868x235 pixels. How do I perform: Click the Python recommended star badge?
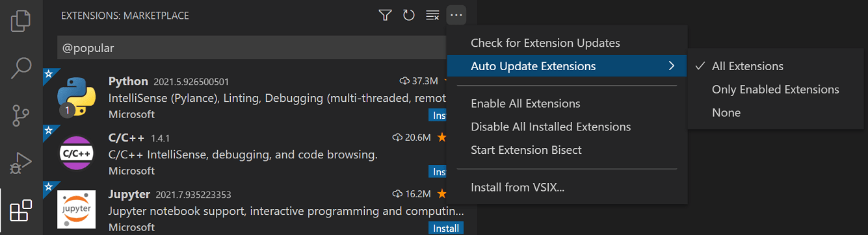pyautogui.click(x=48, y=73)
